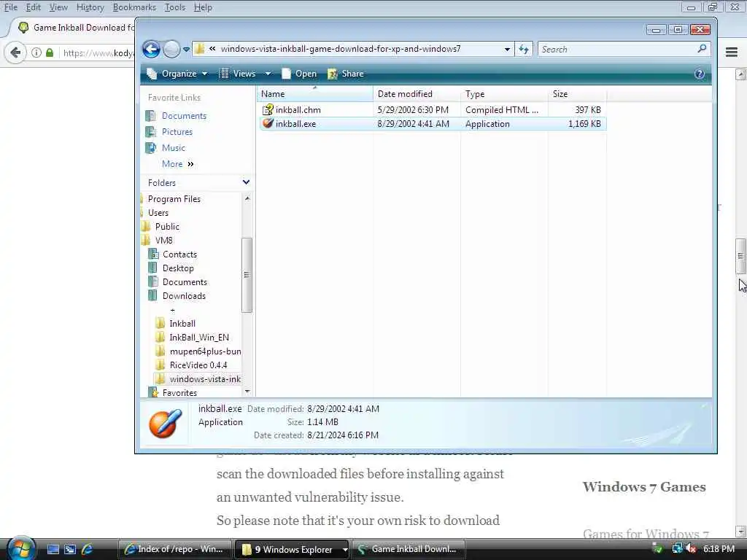Click folder tree scroll up arrow
Viewport: 747px width, 560px height.
click(x=247, y=198)
